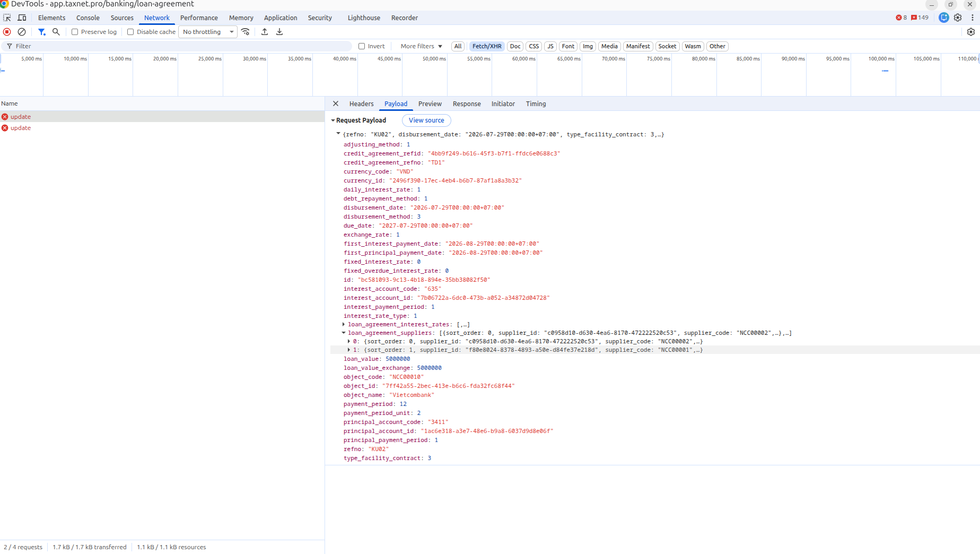Expand loan_agreement_interest_rates array
This screenshot has height=554, width=980.
pyautogui.click(x=344, y=324)
